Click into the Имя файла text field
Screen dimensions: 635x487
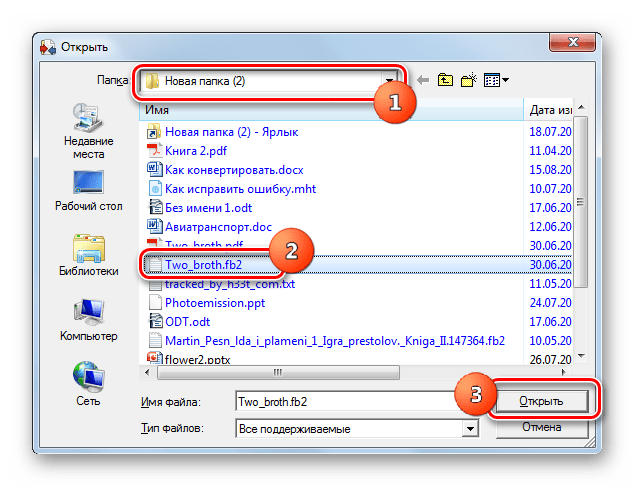click(340, 402)
